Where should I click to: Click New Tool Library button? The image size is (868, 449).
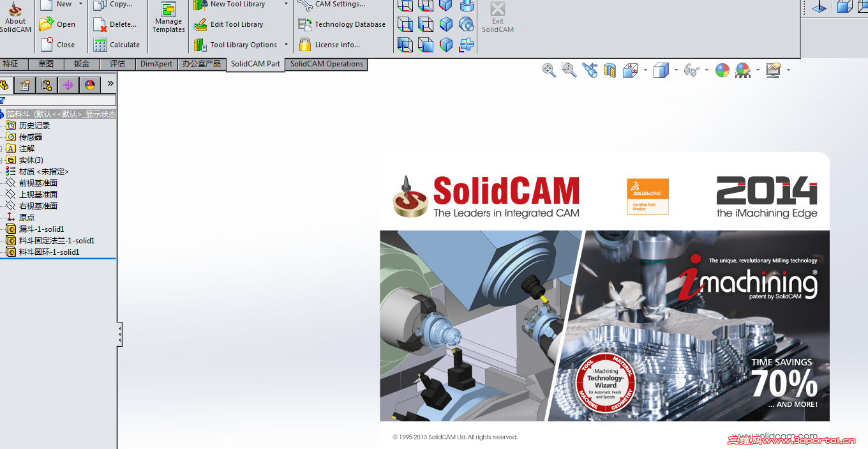click(x=230, y=4)
